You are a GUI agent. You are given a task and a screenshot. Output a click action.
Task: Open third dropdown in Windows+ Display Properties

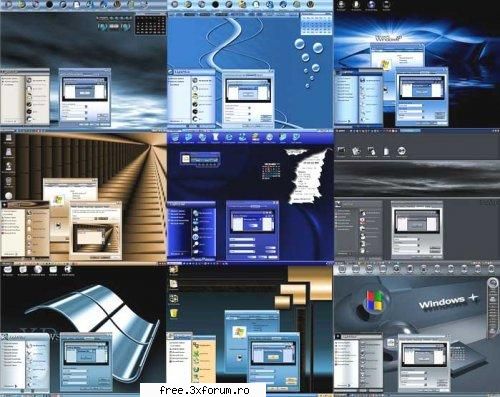[414, 384]
